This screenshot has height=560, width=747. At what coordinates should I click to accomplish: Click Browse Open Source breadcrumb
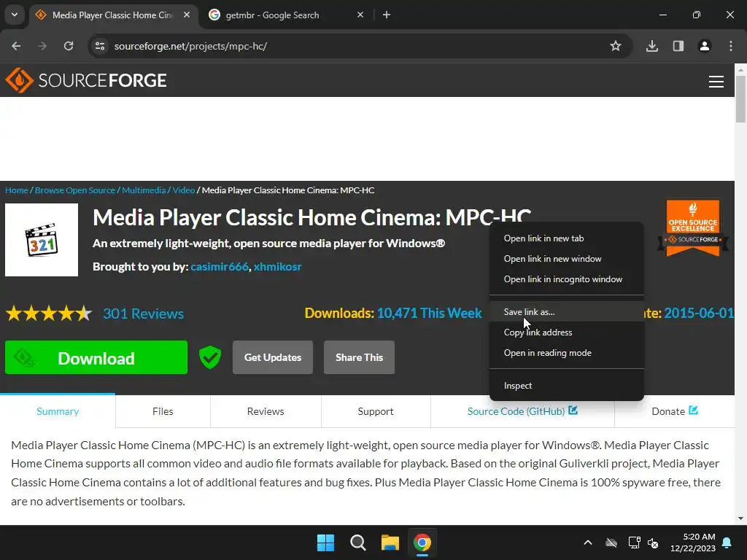pos(75,190)
